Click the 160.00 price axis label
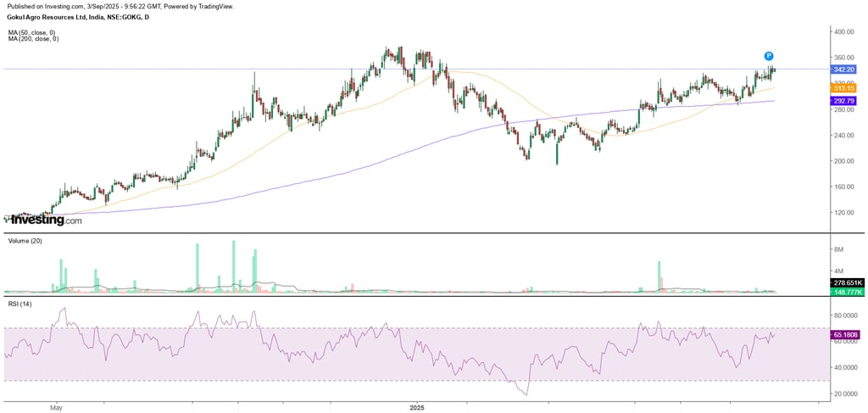The width and height of the screenshot is (868, 413). tap(843, 187)
